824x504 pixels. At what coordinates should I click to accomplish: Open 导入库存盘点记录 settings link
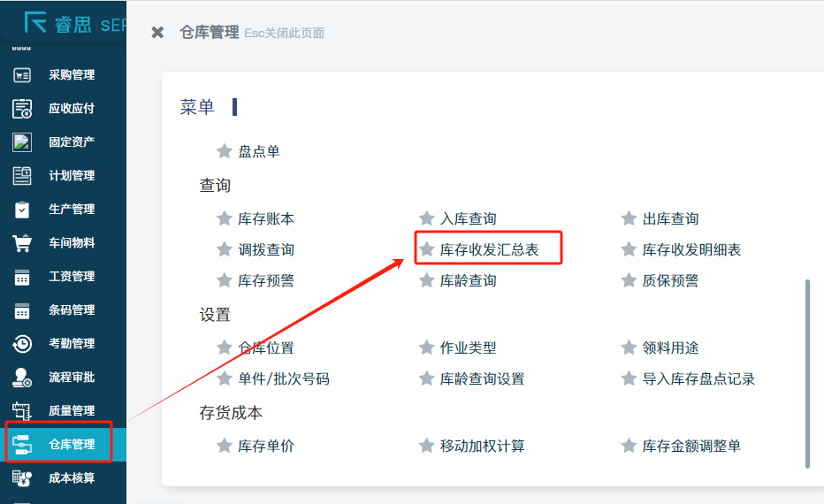click(x=698, y=379)
